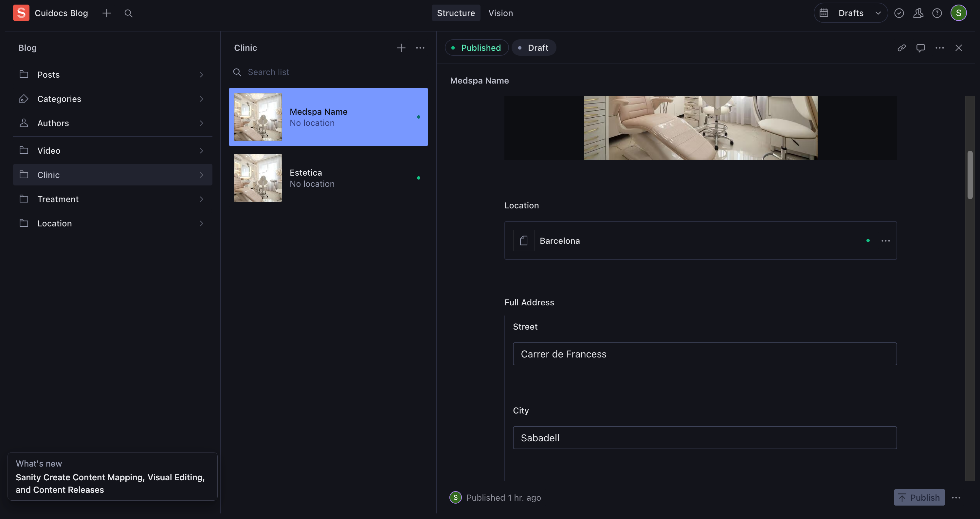Open the tasks checkmark icon

coord(899,13)
